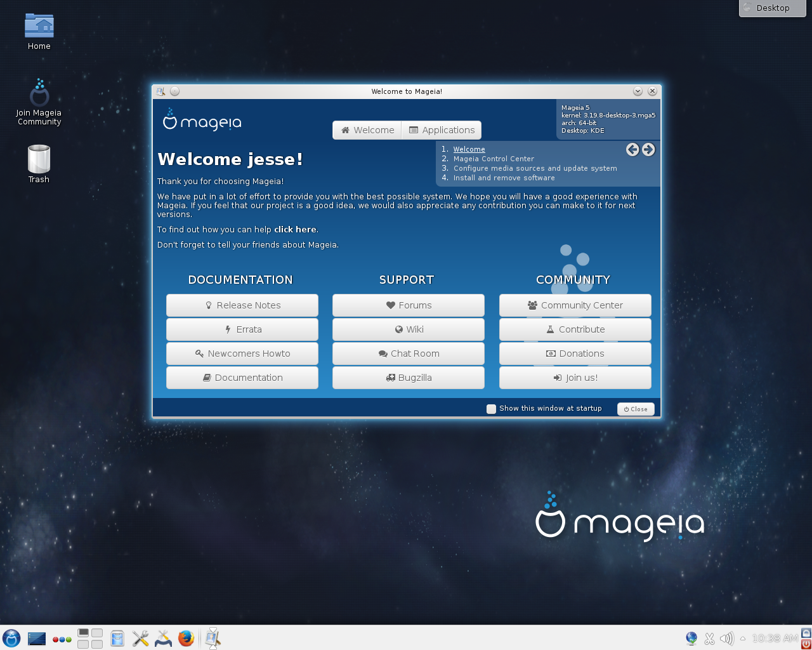The image size is (812, 650).
Task: Open the Trash desktop icon
Action: tap(39, 164)
